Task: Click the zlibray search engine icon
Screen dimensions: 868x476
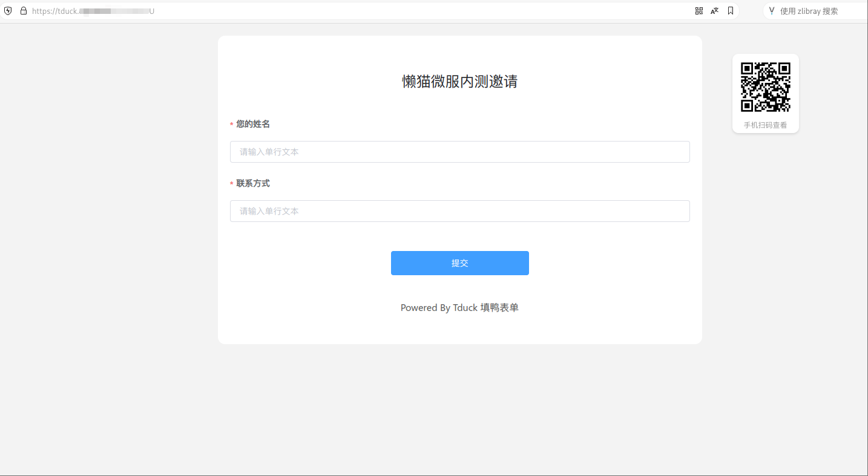Action: coord(772,11)
